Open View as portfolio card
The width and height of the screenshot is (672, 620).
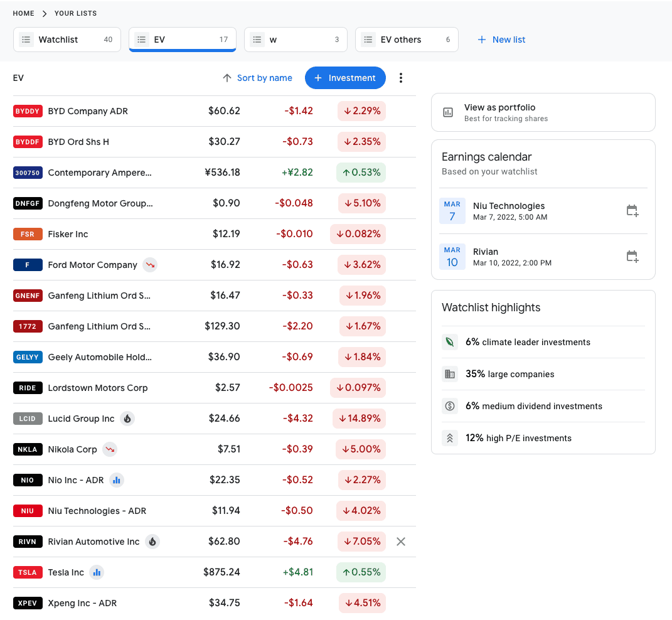tap(543, 112)
